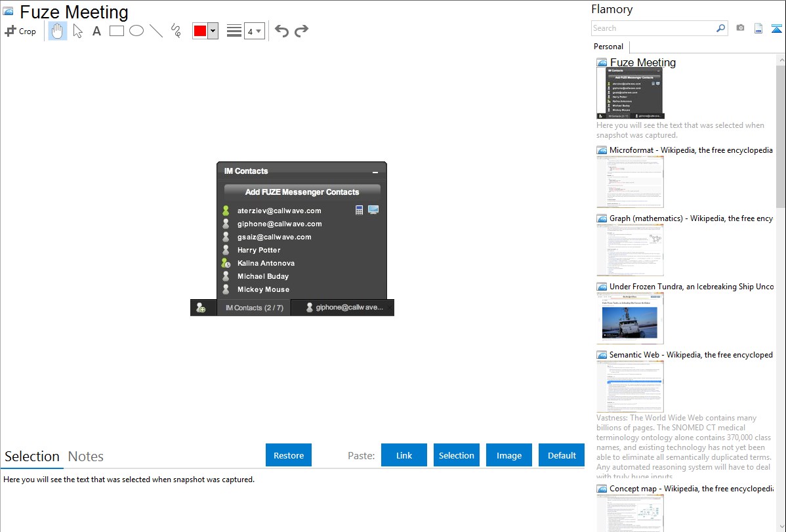Click 'Microformat - Wikipedia, the free encyclopedia' title
The image size is (786, 532).
click(x=691, y=150)
